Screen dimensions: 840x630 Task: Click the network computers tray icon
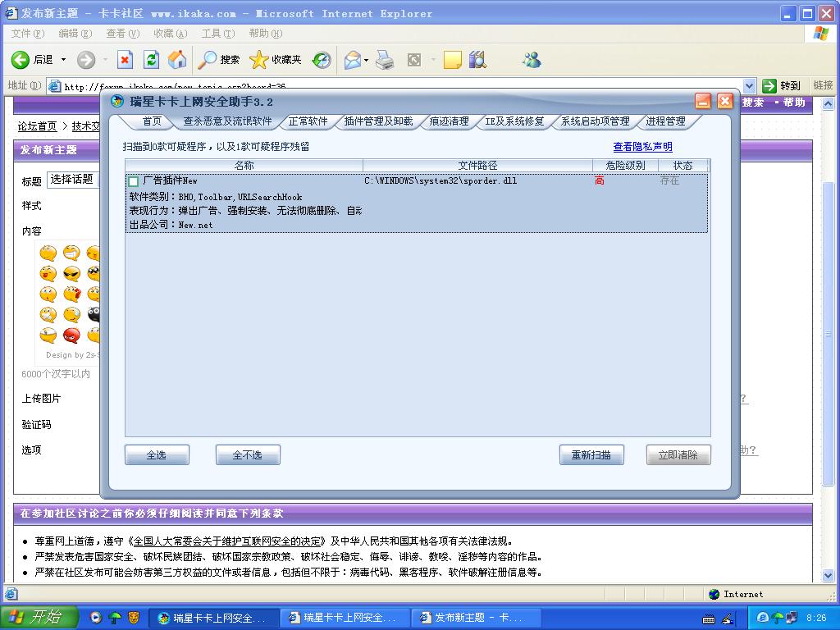click(792, 618)
